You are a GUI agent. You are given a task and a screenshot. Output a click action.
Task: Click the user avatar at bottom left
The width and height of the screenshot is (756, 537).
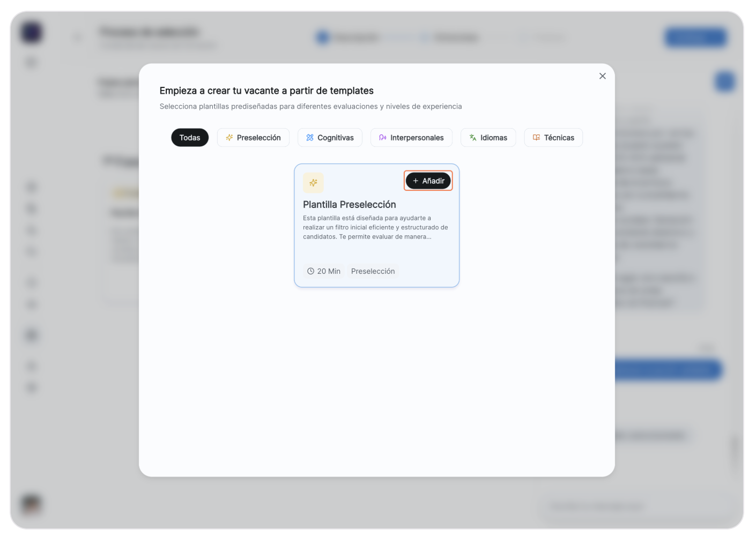31,504
